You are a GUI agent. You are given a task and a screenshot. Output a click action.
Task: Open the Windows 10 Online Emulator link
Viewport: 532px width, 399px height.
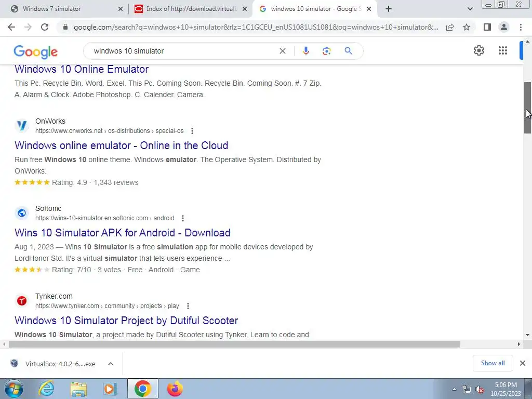point(82,69)
